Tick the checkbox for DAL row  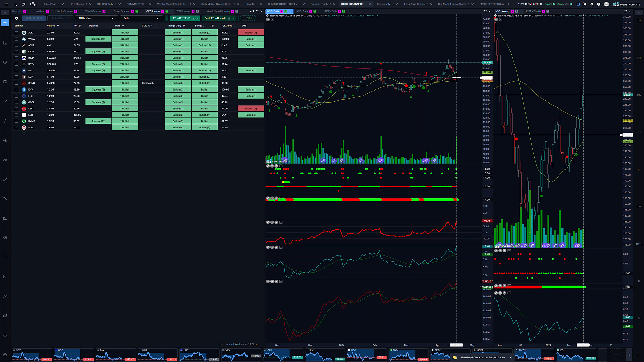pos(16,71)
